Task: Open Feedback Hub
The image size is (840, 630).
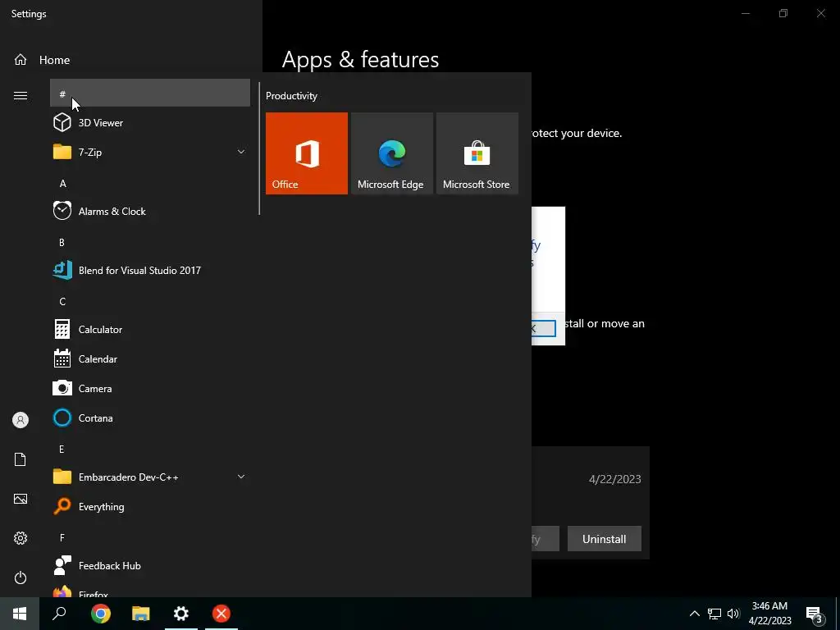Action: click(150, 566)
